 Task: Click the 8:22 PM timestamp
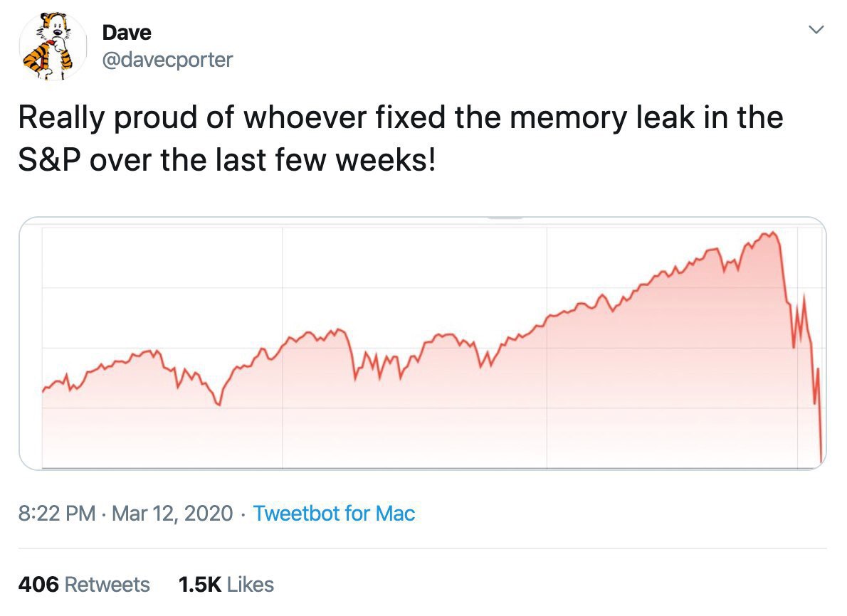point(56,513)
